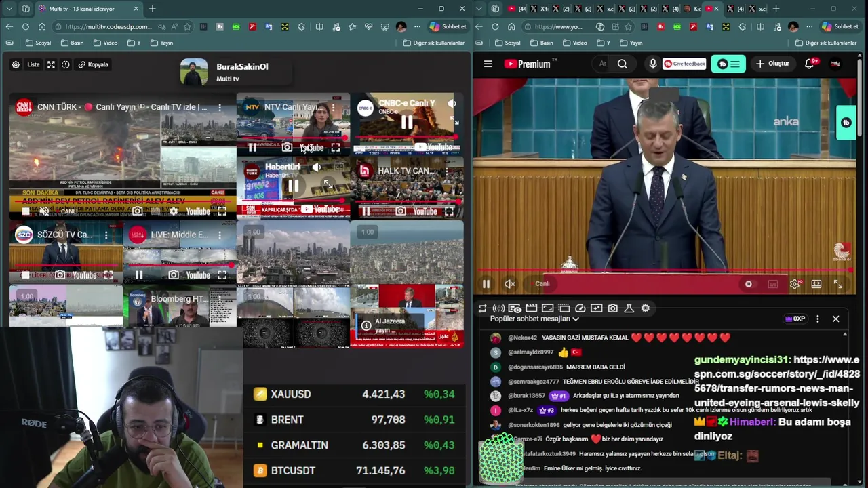Click the Kopyala link button

(94, 64)
